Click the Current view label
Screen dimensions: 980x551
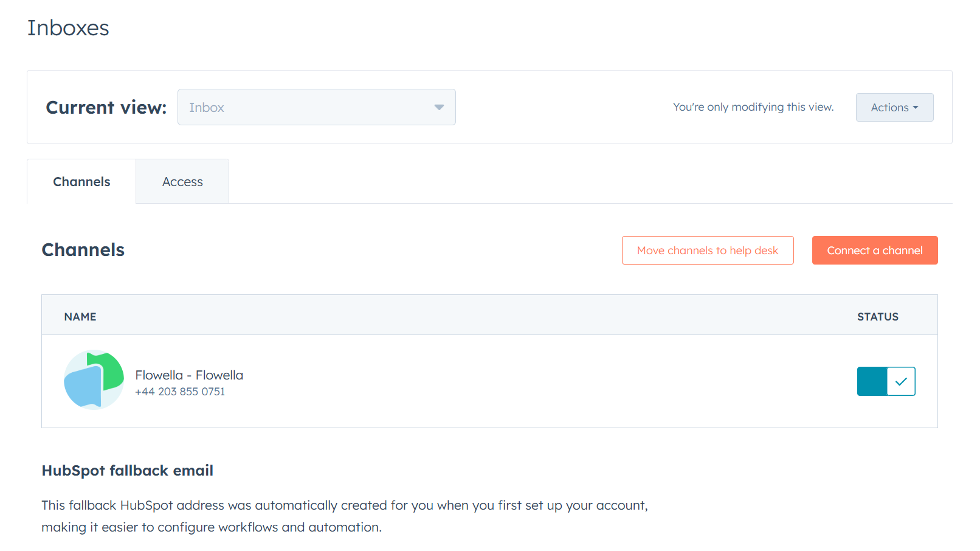[x=106, y=108]
